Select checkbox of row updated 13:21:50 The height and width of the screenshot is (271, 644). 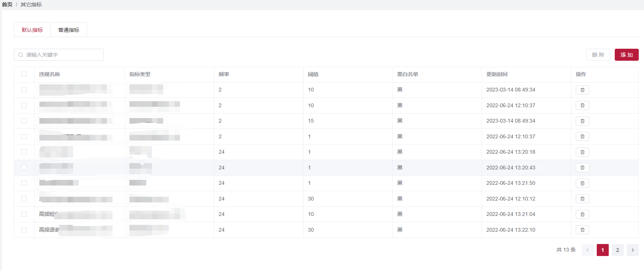click(x=24, y=183)
